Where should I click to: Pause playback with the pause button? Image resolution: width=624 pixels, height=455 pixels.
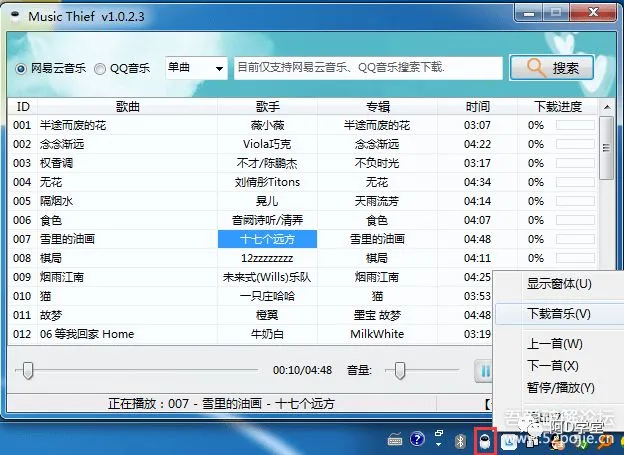click(x=484, y=371)
